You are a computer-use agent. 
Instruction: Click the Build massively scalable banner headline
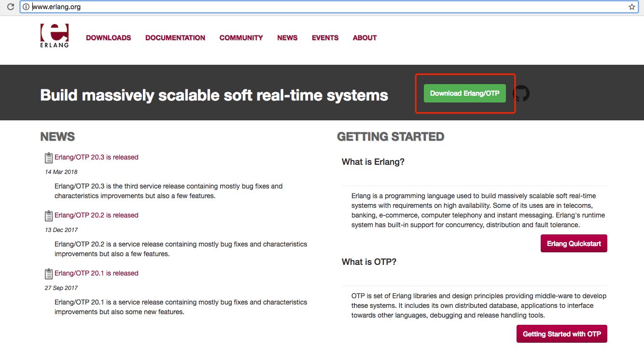[x=214, y=95]
